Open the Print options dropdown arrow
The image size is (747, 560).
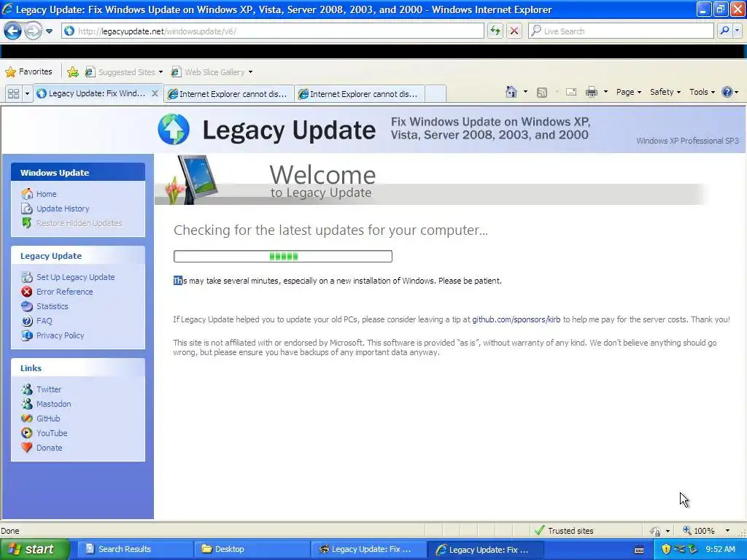tap(605, 92)
